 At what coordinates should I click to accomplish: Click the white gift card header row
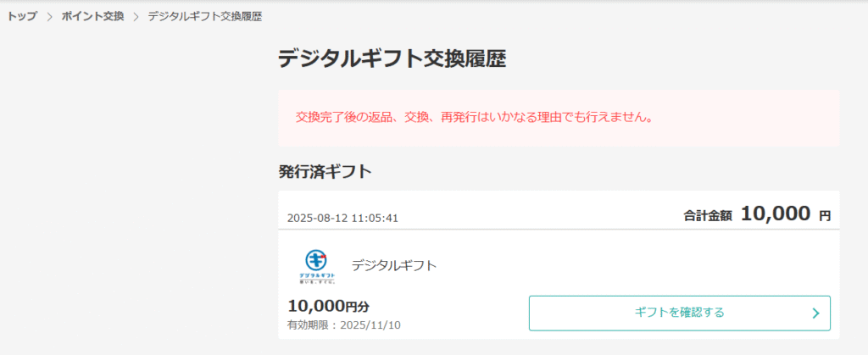click(559, 210)
